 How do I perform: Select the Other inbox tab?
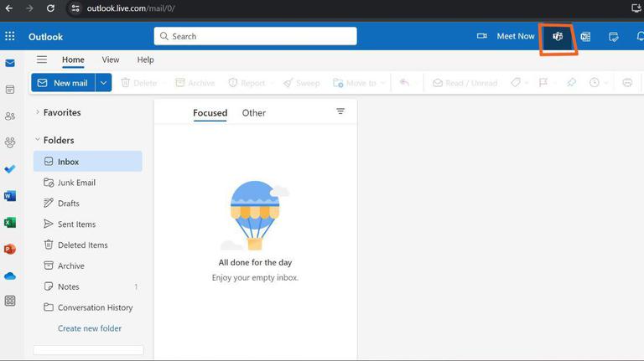254,113
